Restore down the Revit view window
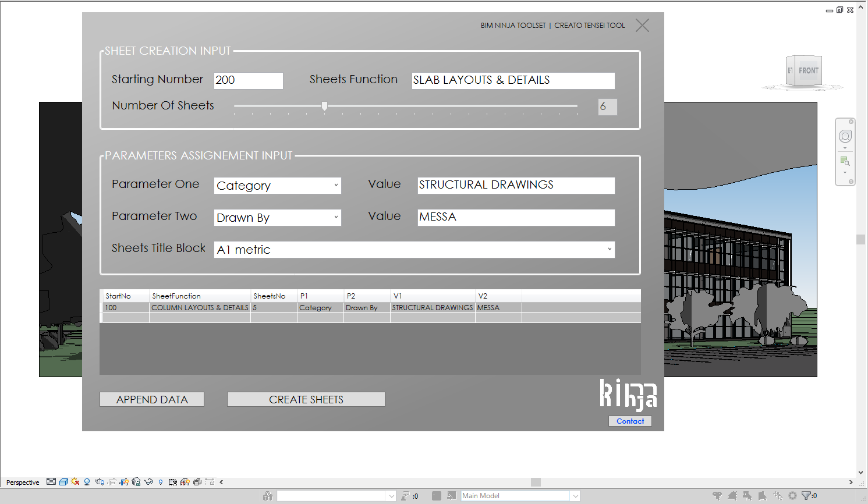Screen dimensions: 868x504 coord(839,10)
